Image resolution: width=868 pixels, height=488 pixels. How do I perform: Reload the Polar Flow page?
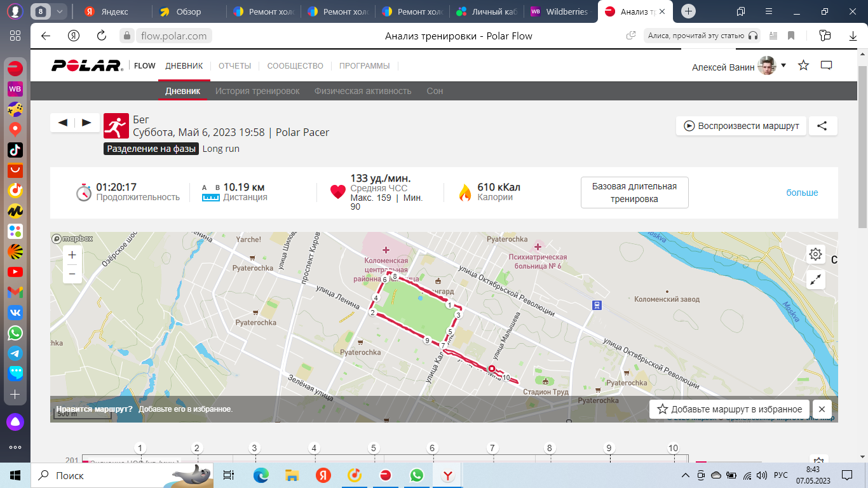(102, 36)
